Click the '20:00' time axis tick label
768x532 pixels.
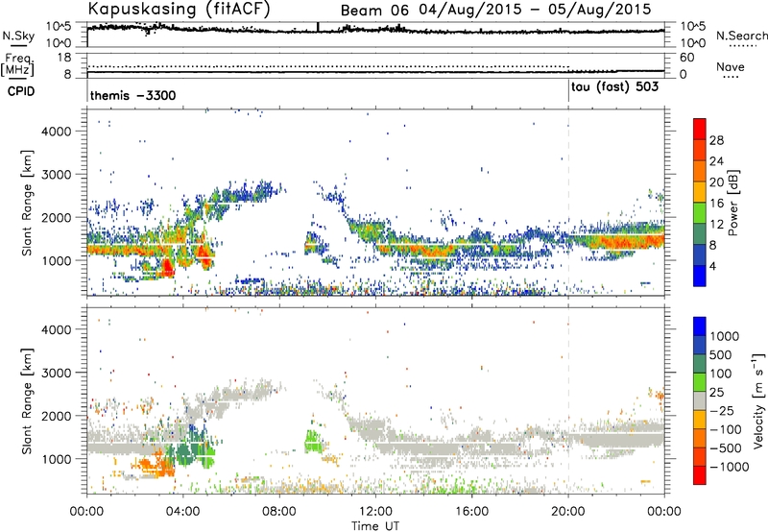tap(567, 512)
